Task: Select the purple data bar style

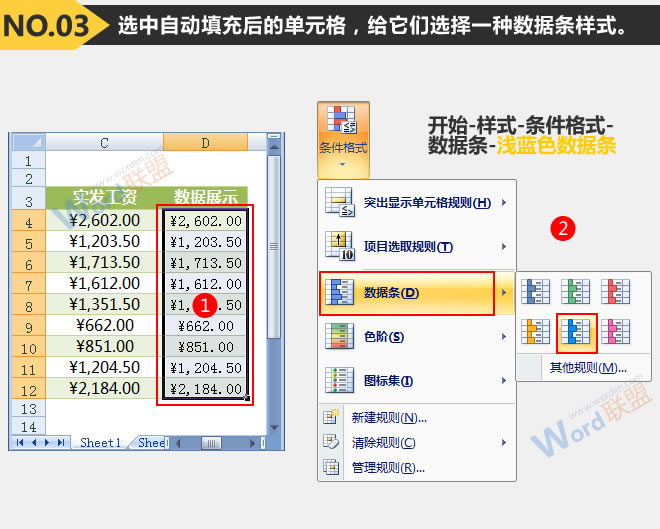Action: click(x=615, y=332)
